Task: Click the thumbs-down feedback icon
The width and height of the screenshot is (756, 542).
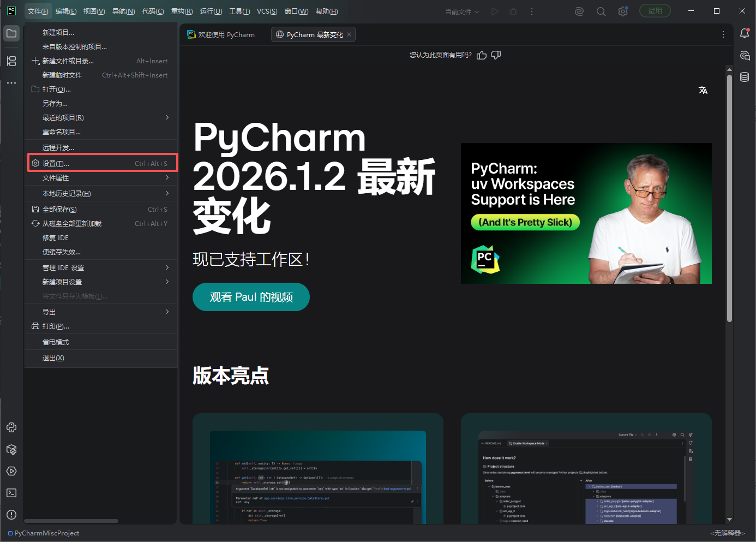Action: (496, 55)
